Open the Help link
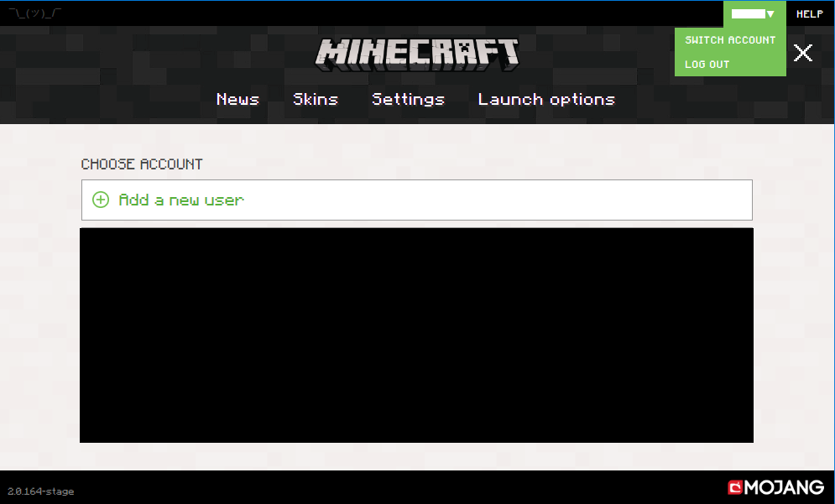The width and height of the screenshot is (835, 504). pos(809,14)
